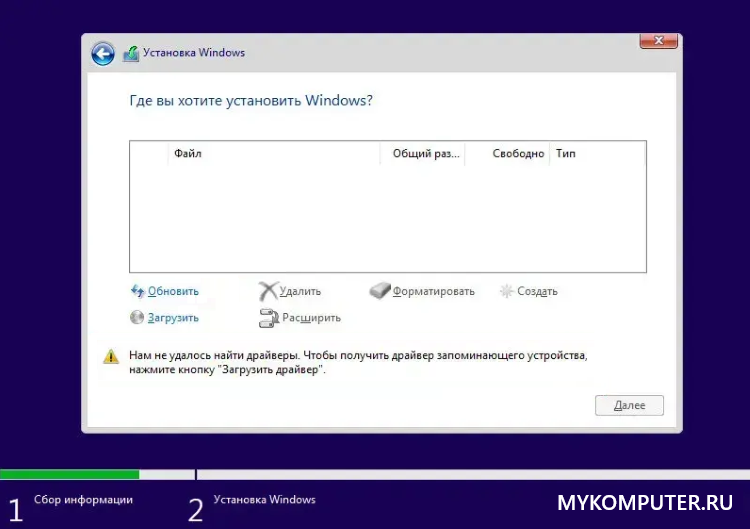
Task: Choose the Форматировать option
Action: (x=433, y=291)
